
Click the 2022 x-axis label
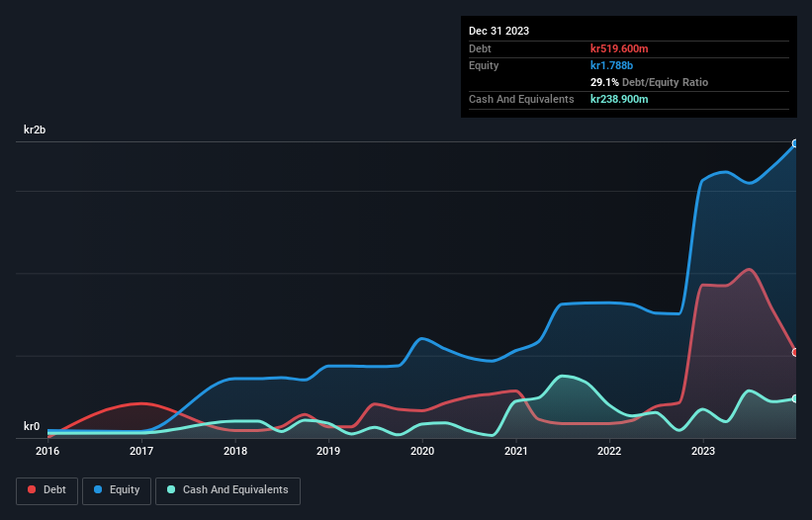[609, 451]
